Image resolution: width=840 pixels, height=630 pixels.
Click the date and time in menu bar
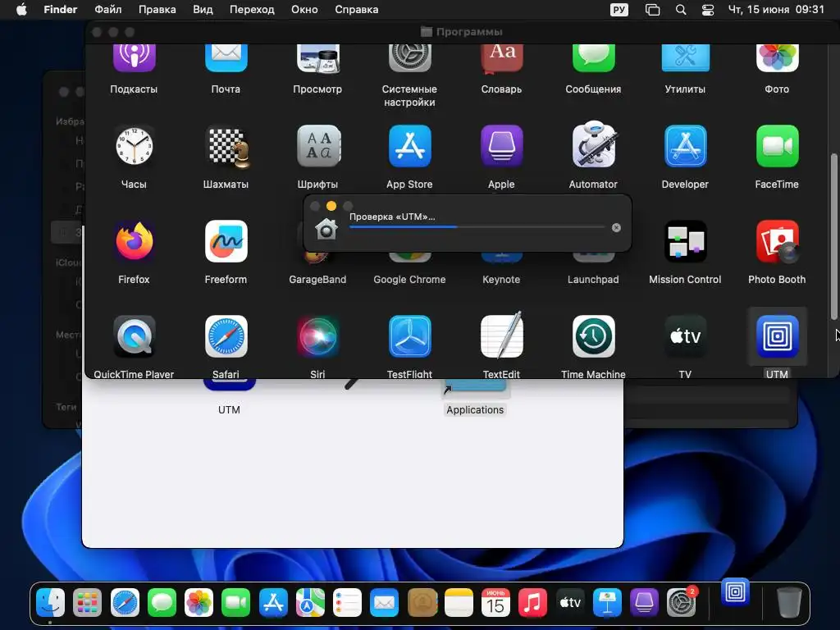[776, 10]
